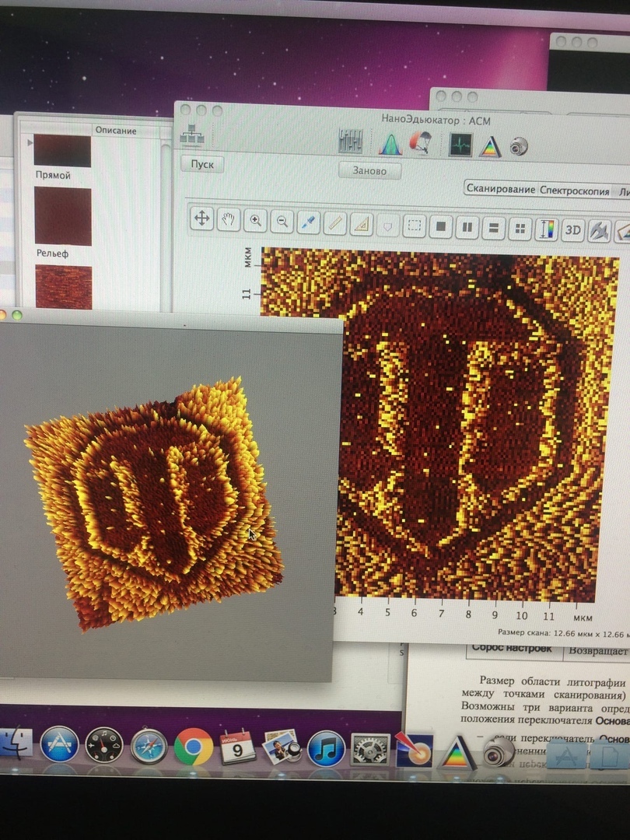Viewport: 630px width, 840px height.
Task: Select the angle measurement tool
Action: (x=361, y=225)
